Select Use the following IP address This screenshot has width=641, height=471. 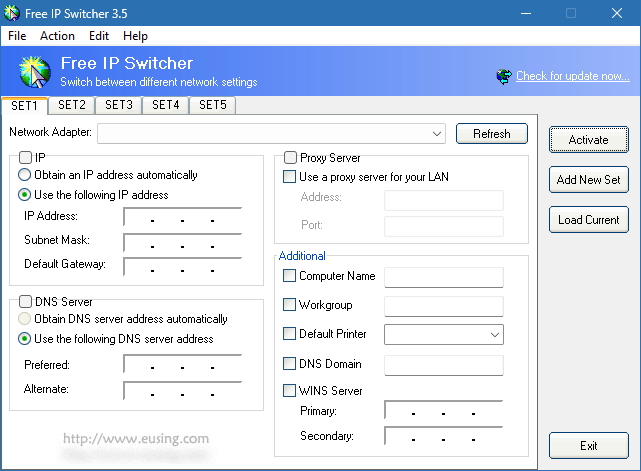point(25,195)
